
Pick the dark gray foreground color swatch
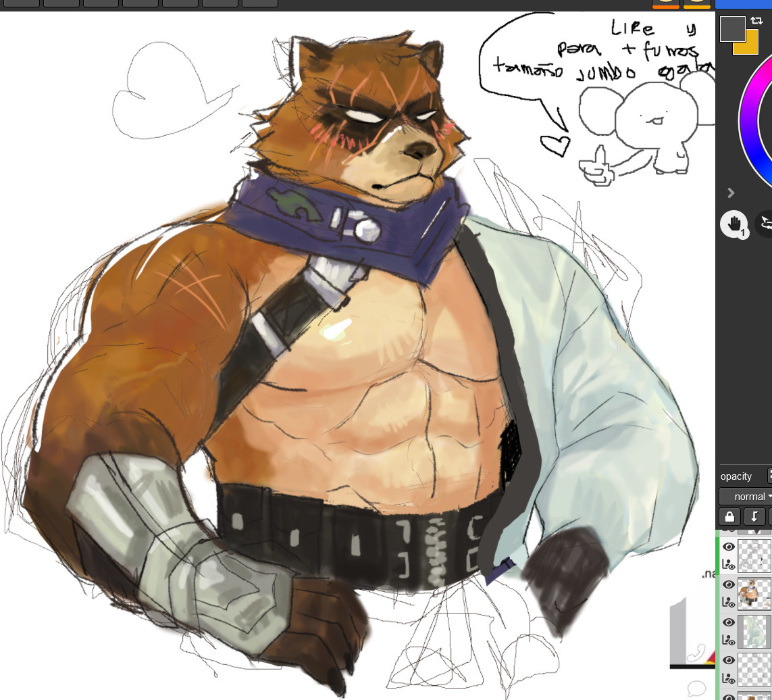point(733,29)
